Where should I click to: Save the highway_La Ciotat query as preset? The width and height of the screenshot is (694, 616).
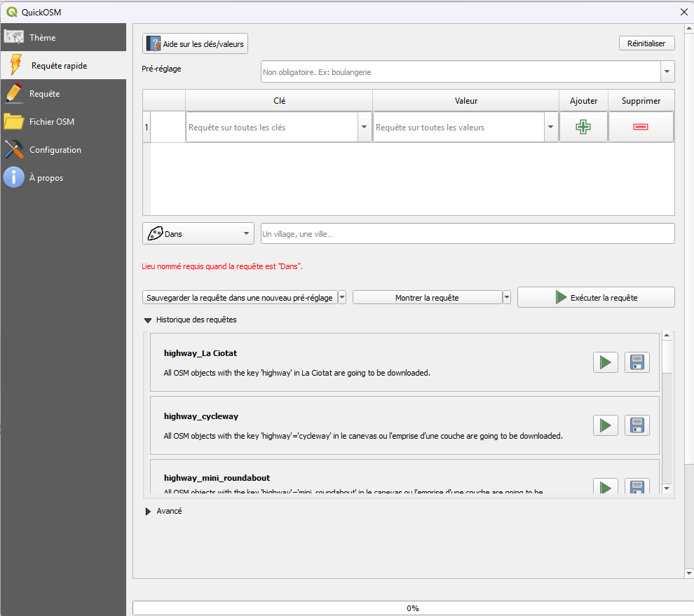coord(637,362)
